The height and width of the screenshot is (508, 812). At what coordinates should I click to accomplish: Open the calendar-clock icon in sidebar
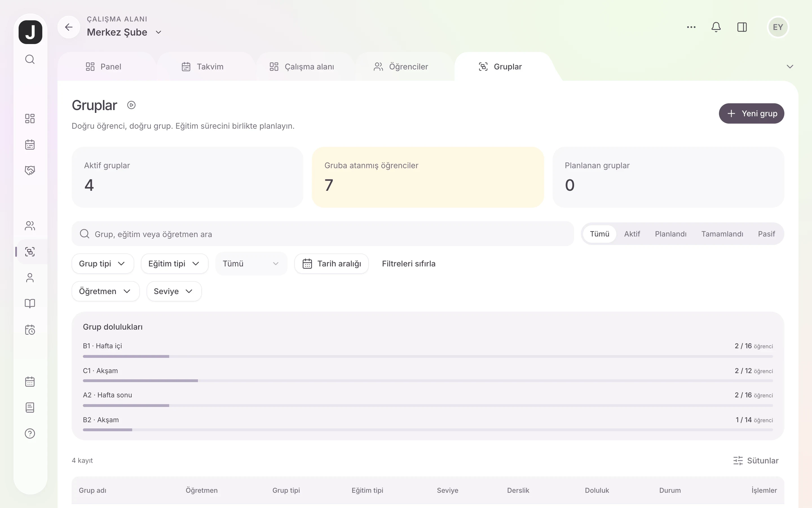[x=30, y=330]
